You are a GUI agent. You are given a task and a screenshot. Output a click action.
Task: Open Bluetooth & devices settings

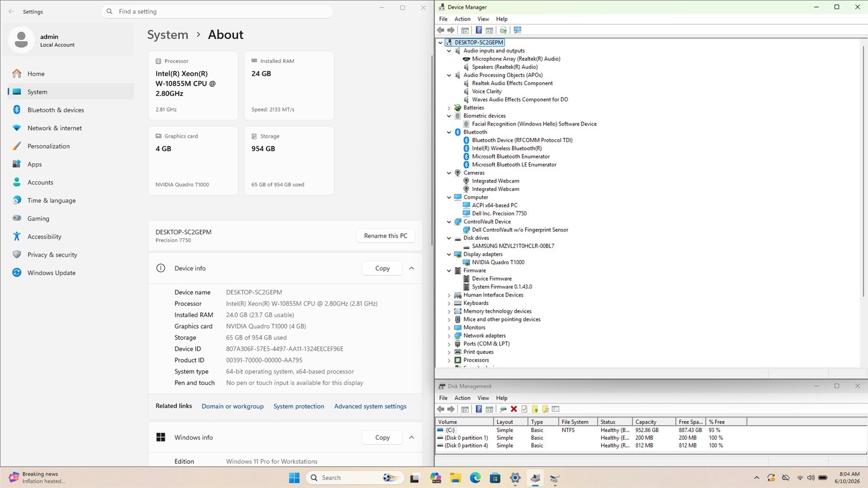[x=71, y=110]
